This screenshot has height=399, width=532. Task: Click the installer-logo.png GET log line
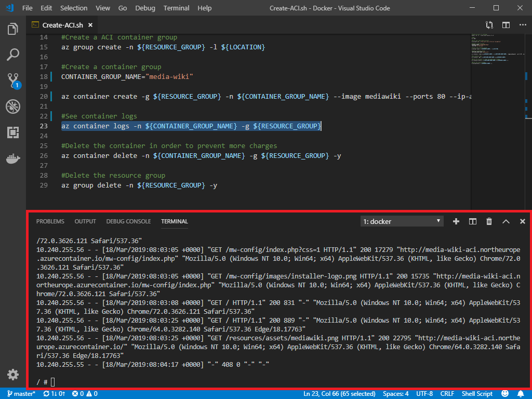(278, 285)
